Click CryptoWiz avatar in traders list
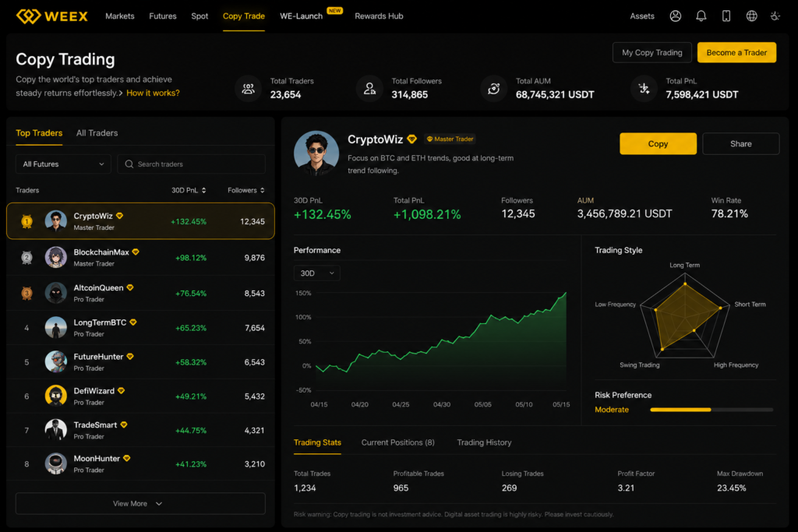 (56, 221)
